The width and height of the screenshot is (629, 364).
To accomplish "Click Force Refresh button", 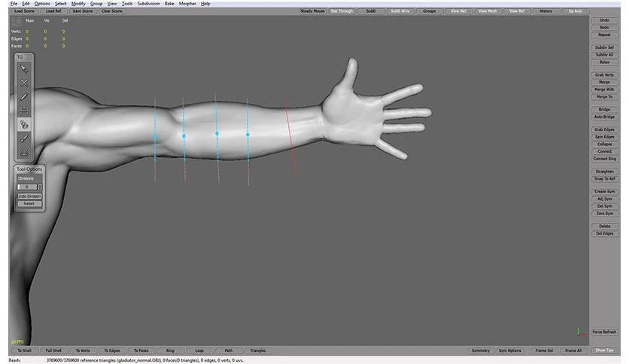I will click(x=604, y=332).
